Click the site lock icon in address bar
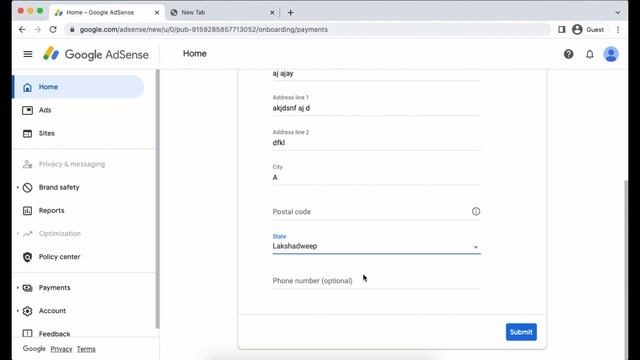Viewport: 640px width, 360px height. pyautogui.click(x=72, y=29)
